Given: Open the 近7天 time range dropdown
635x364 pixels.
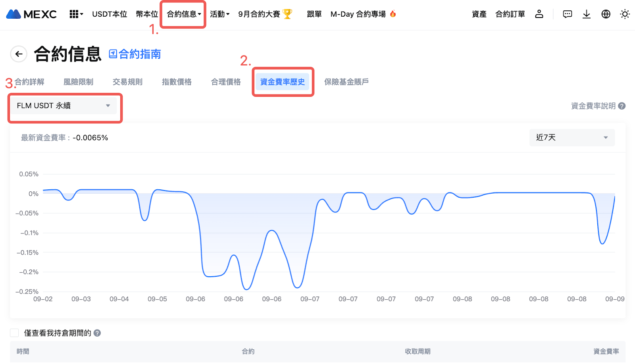Looking at the screenshot, I should [x=571, y=137].
